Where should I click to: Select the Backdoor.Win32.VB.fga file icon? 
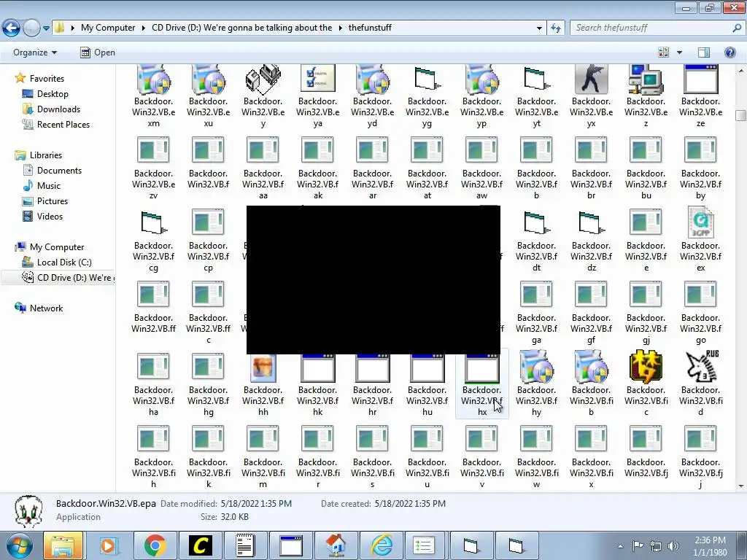tap(536, 295)
